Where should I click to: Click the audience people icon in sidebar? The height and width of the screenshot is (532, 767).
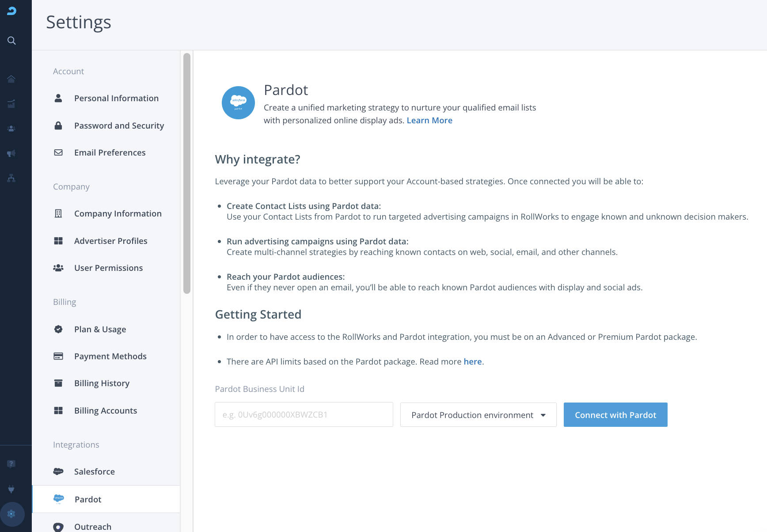[11, 129]
